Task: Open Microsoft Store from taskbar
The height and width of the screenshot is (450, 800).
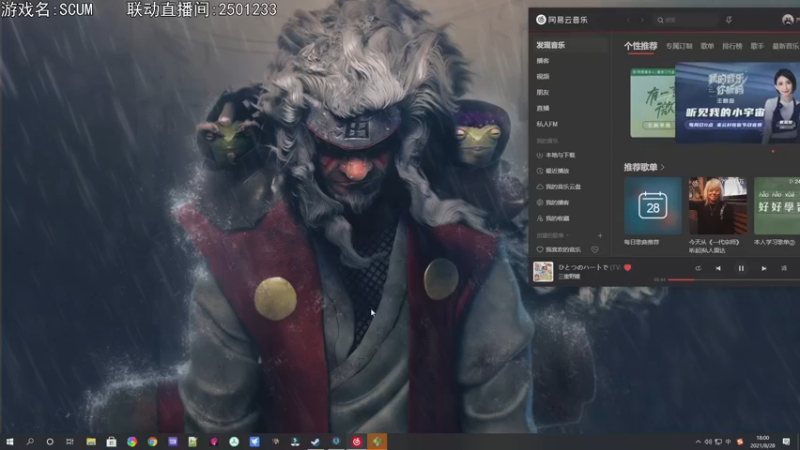Action: point(111,441)
